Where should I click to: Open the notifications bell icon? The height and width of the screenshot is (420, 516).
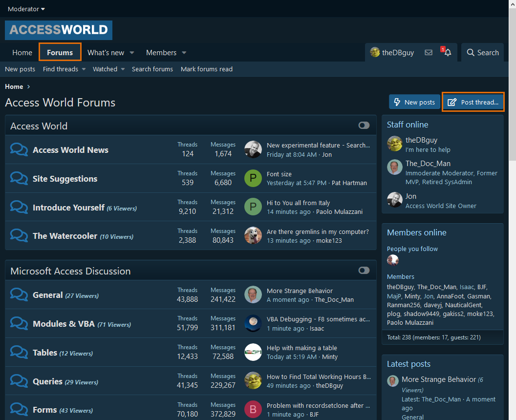coord(448,53)
